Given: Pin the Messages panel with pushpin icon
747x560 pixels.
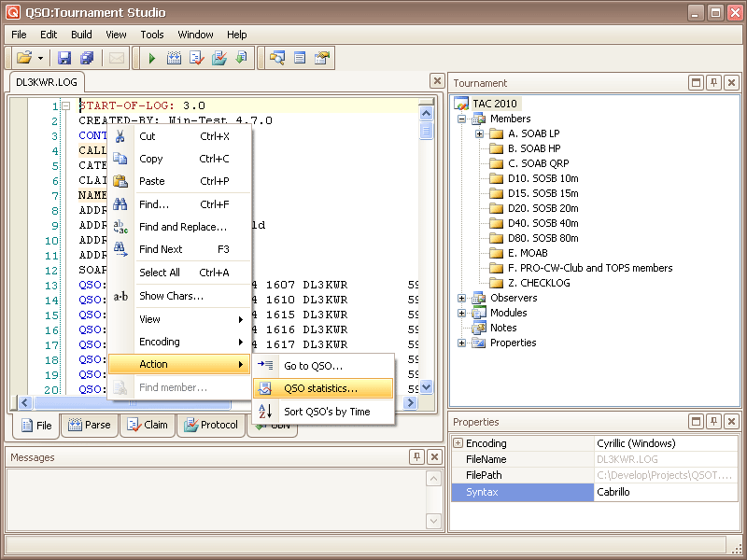Looking at the screenshot, I should (416, 457).
